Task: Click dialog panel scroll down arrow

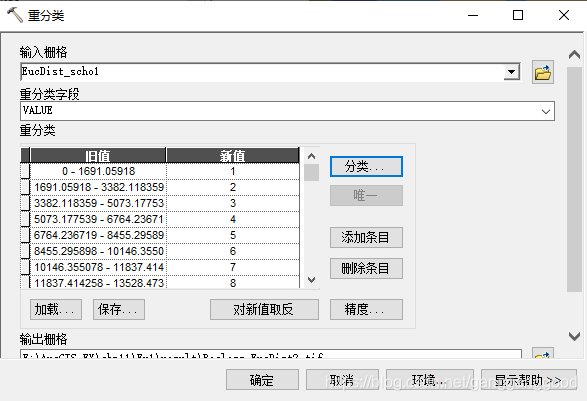Action: pos(574,336)
